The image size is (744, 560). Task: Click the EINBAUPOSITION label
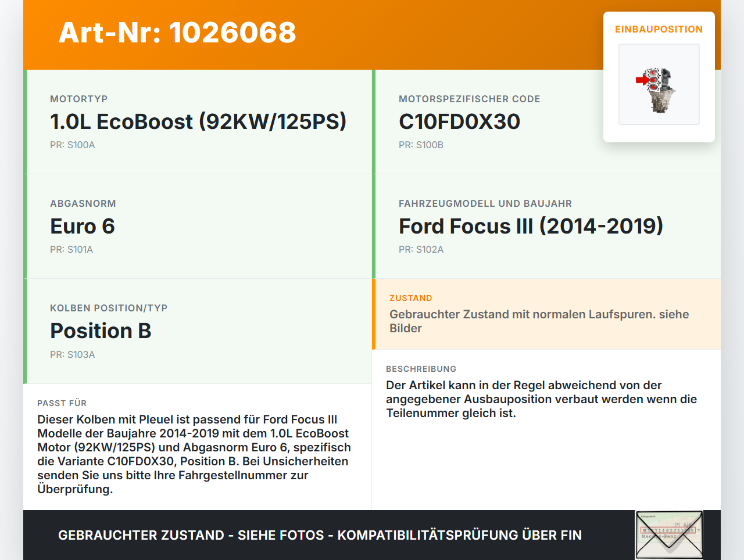659,29
